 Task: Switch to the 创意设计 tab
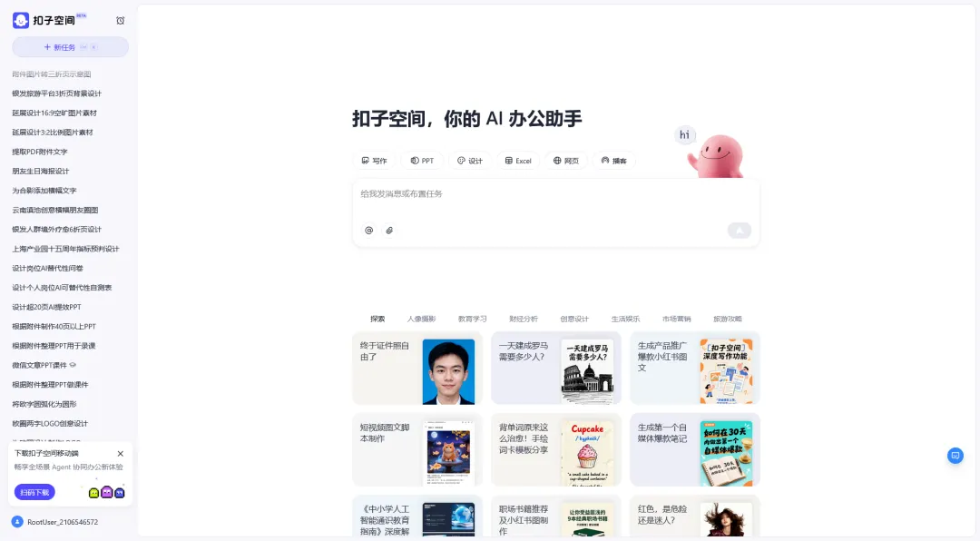tap(574, 319)
